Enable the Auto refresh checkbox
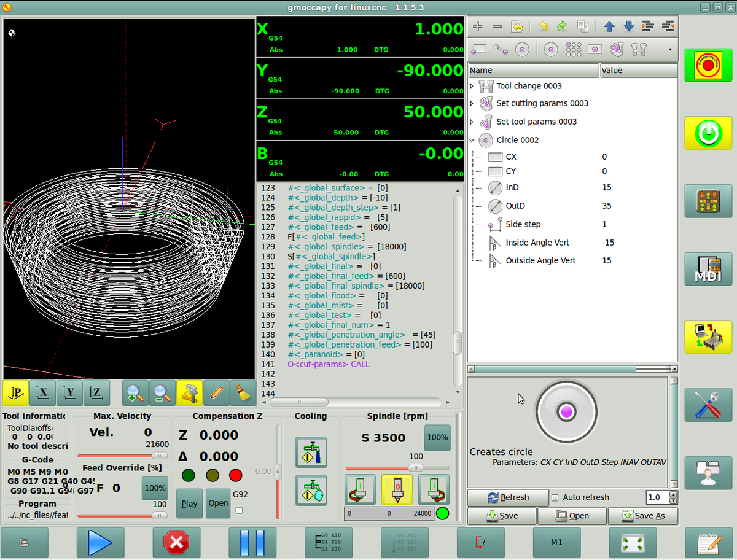Image resolution: width=737 pixels, height=560 pixels. (x=555, y=497)
